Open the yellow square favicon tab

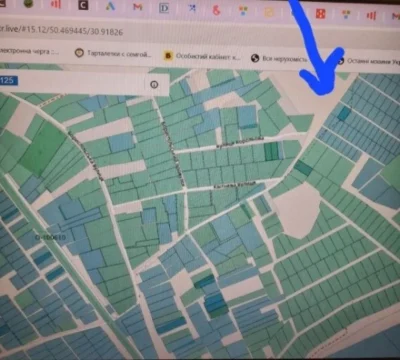(x=269, y=12)
